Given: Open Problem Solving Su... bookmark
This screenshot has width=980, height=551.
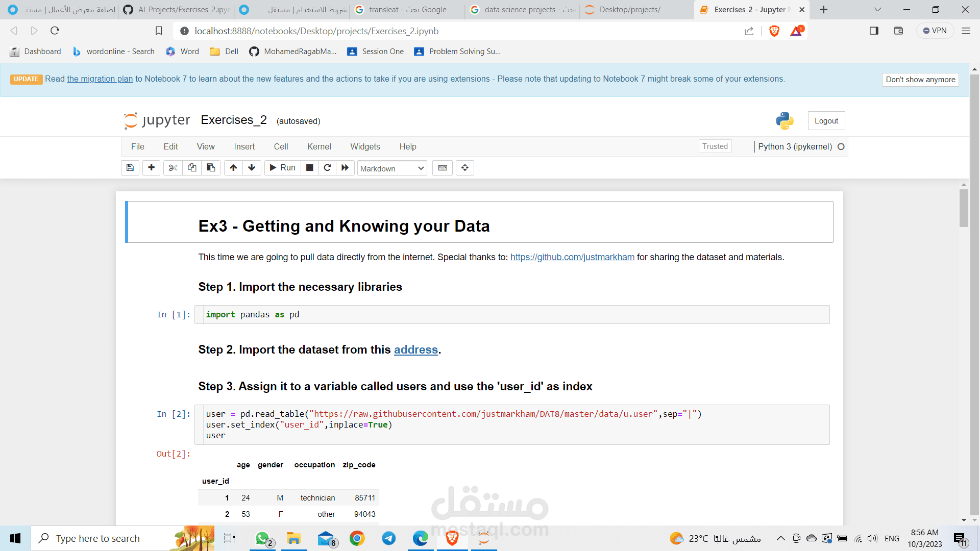Looking at the screenshot, I should click(457, 52).
